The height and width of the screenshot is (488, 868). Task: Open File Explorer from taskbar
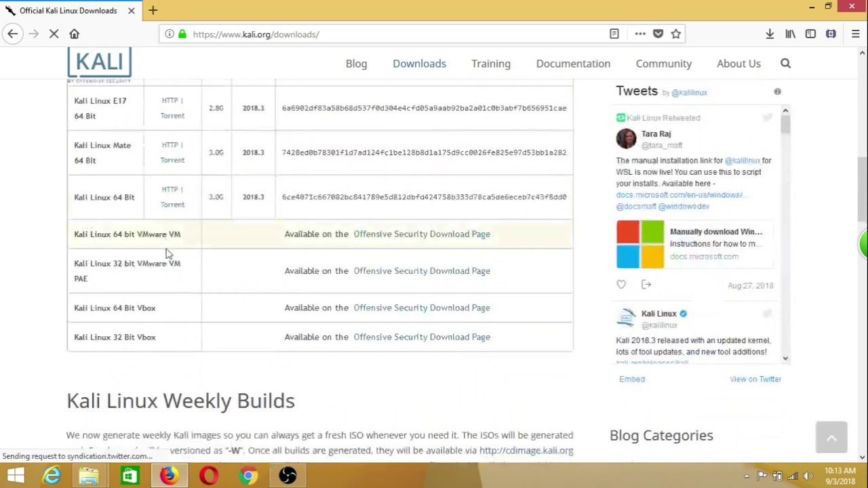pyautogui.click(x=89, y=476)
